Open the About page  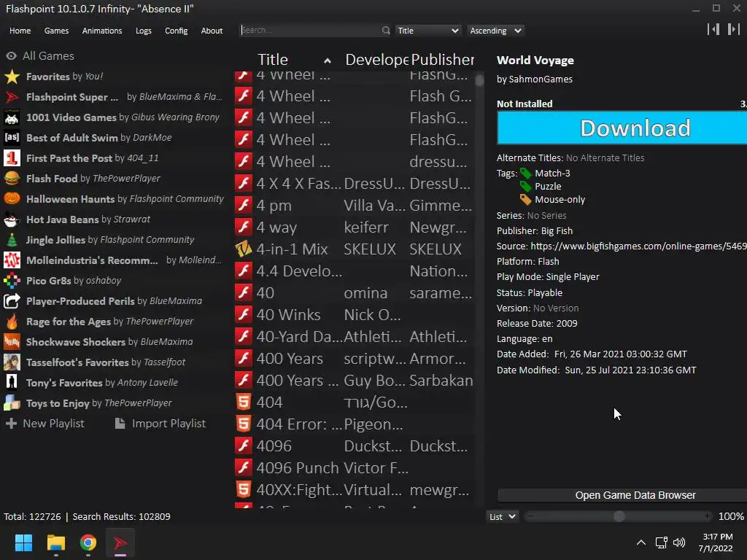tap(212, 31)
